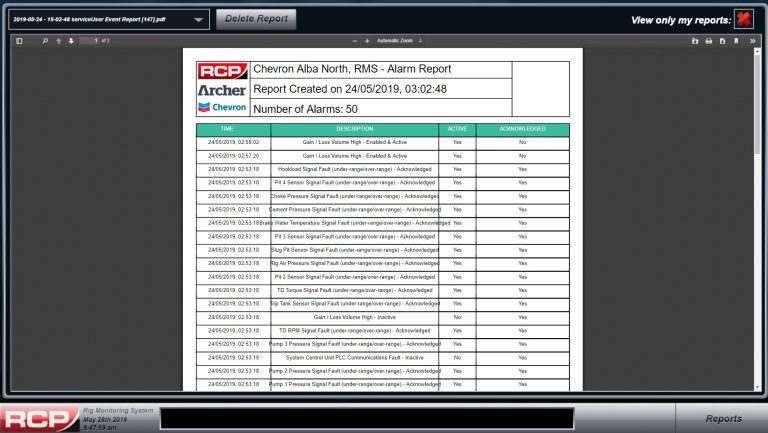Select System Control Unit PLC Communications Fault row
This screenshot has width=768, height=433.
coord(383,358)
